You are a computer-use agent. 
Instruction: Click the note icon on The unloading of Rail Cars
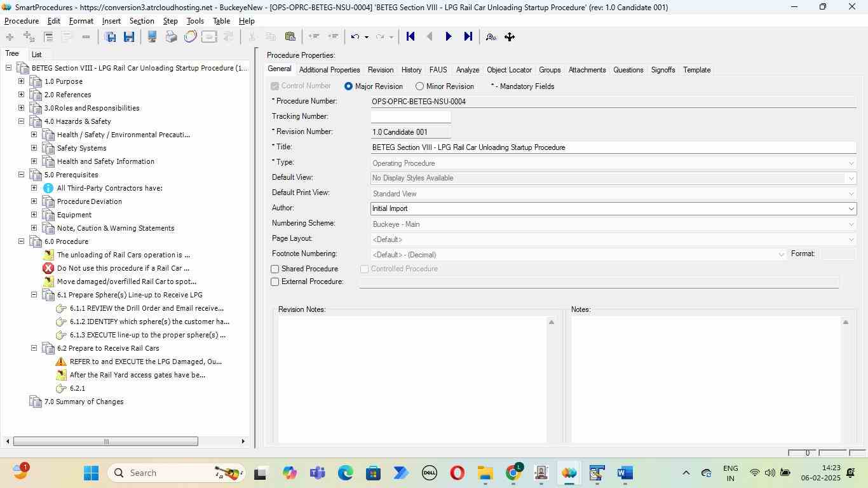[x=48, y=255]
